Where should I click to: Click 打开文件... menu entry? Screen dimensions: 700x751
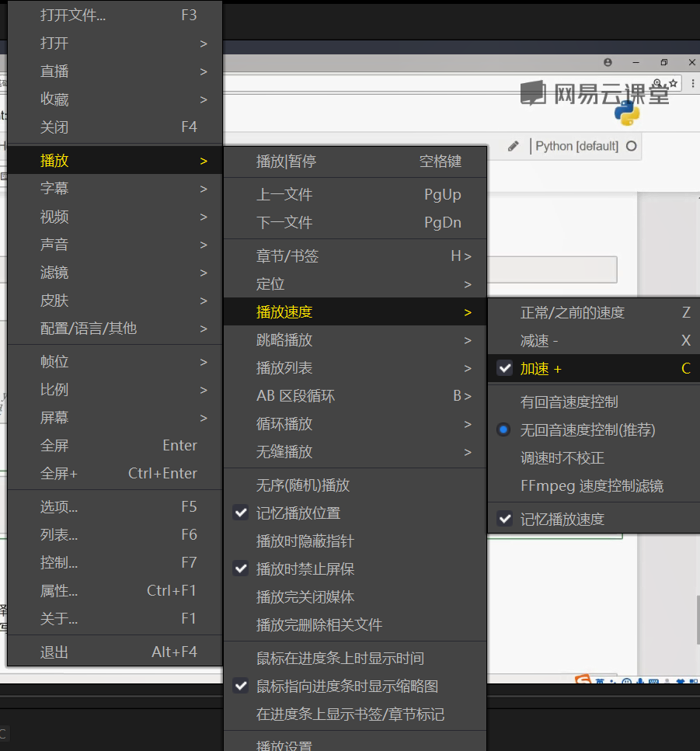pyautogui.click(x=115, y=15)
